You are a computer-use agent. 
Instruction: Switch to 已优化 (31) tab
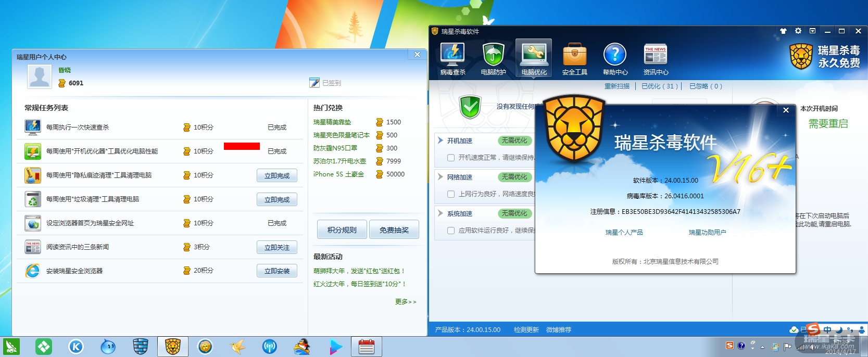(x=660, y=86)
